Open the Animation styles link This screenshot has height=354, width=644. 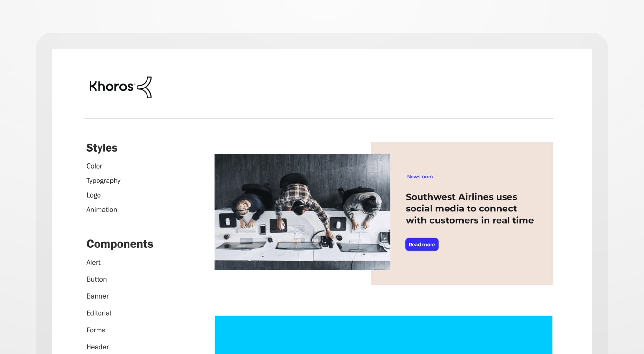[101, 210]
